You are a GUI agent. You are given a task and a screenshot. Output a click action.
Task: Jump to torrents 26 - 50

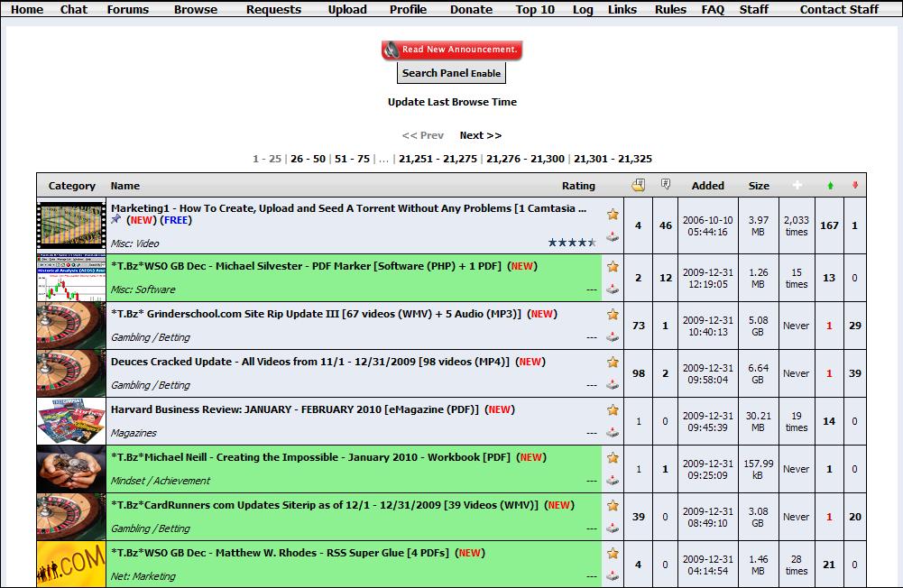pyautogui.click(x=309, y=159)
